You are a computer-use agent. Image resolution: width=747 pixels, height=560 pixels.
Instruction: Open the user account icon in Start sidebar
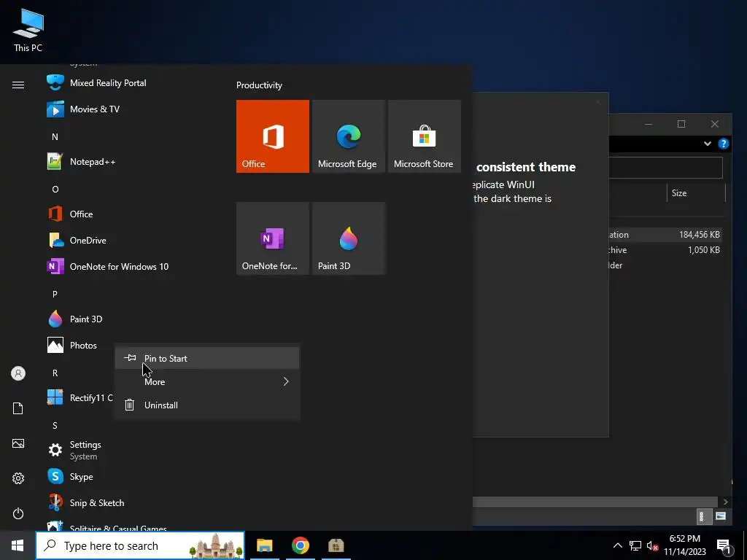point(18,373)
